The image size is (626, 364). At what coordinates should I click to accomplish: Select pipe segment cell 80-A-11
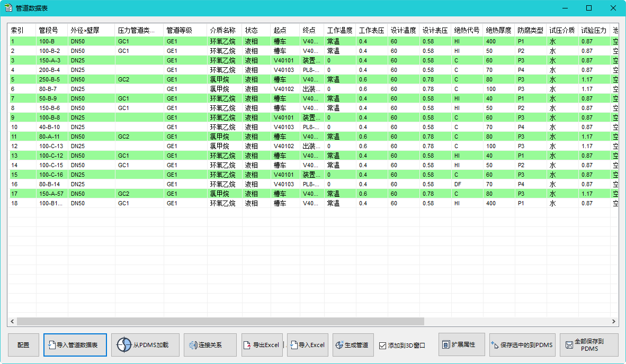coord(52,136)
